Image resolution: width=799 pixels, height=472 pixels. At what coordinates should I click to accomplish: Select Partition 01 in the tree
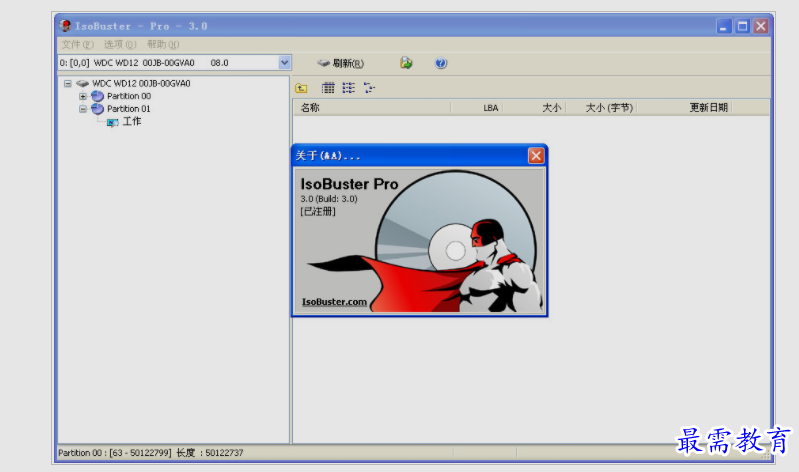click(129, 109)
